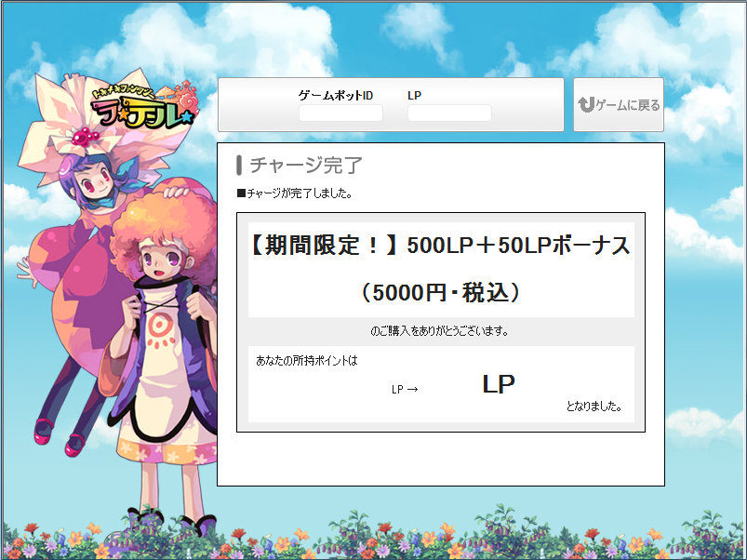Screen dimensions: 747x560
Task: Click the LP balance field in the header
Action: pos(449,113)
